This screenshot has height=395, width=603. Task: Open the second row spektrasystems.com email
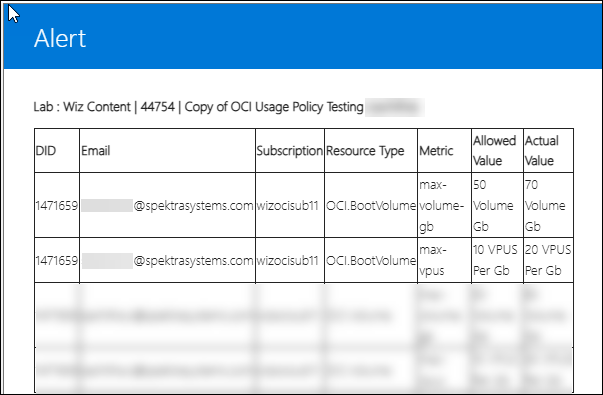coord(167,260)
